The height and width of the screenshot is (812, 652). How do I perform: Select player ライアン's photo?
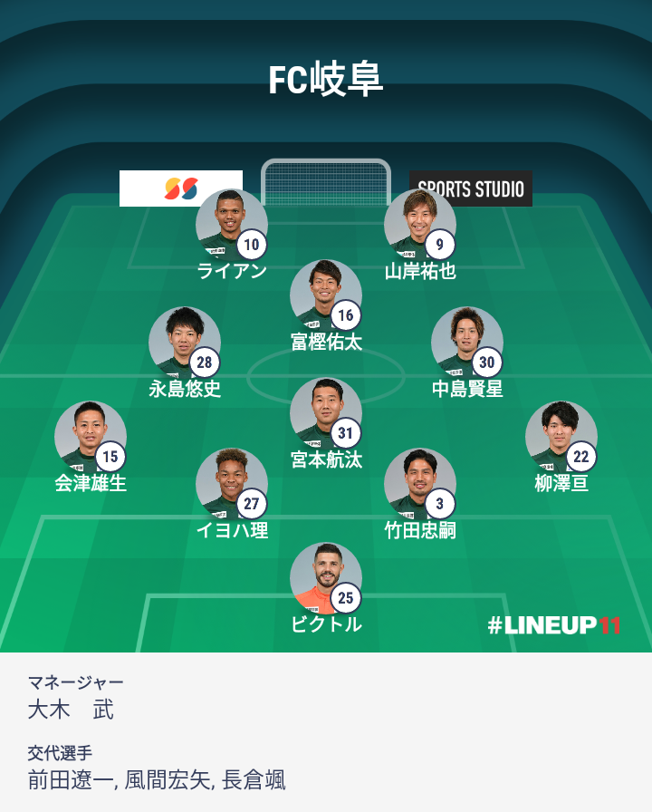[x=231, y=225]
